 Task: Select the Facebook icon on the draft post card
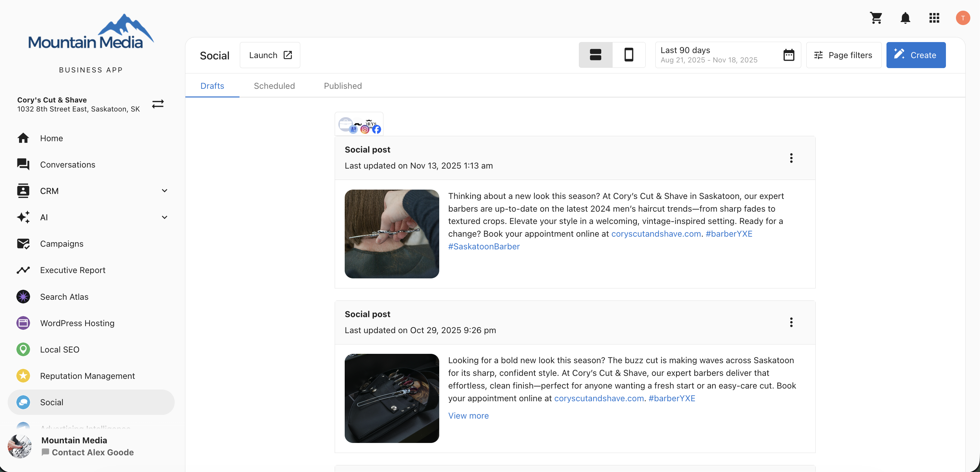[x=376, y=129]
